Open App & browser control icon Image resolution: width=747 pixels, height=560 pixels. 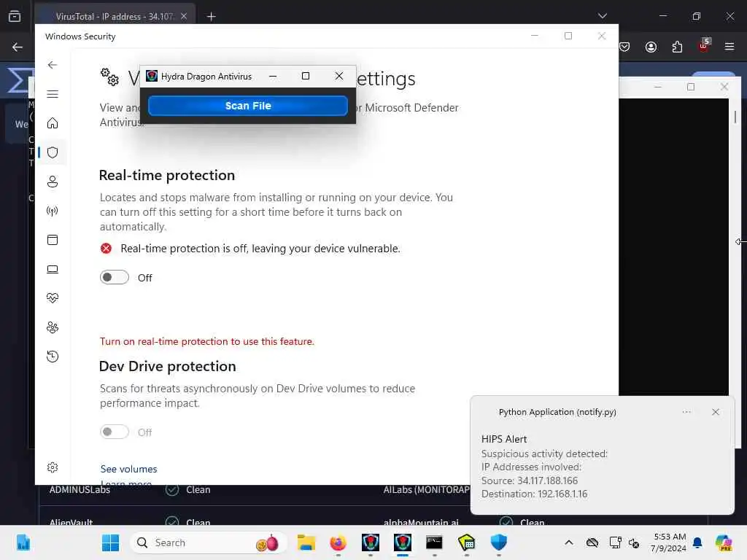tap(53, 240)
